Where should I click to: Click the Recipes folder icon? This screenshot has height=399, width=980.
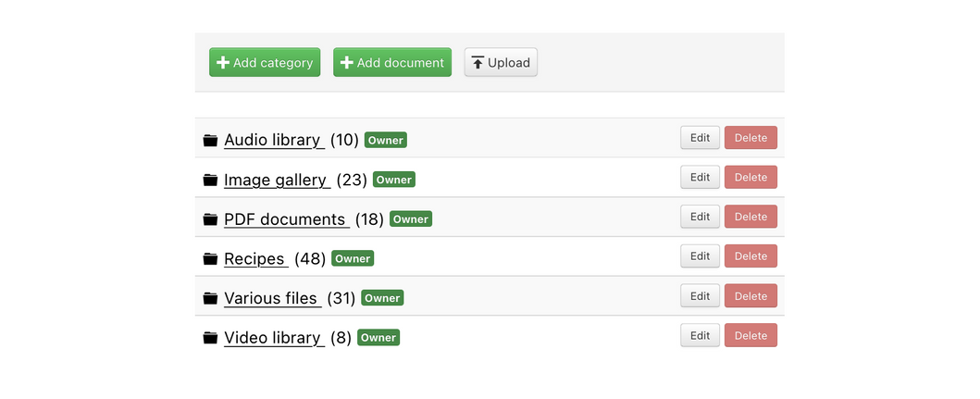(x=210, y=259)
